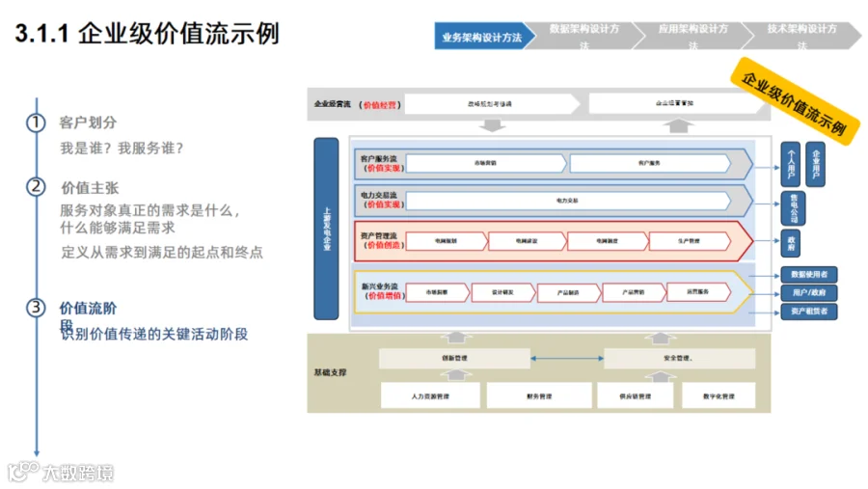The height and width of the screenshot is (489, 868).
Task: Select the 市场营销 arrow box
Action: (x=486, y=163)
